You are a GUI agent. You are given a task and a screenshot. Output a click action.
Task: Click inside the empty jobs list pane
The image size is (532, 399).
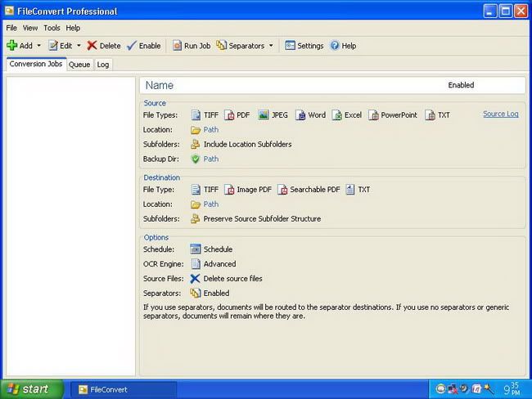70,226
